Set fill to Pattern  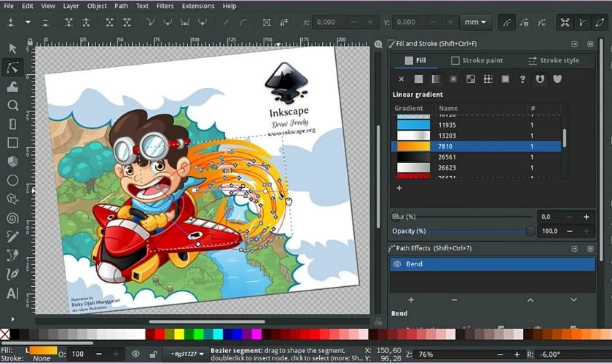pyautogui.click(x=488, y=79)
